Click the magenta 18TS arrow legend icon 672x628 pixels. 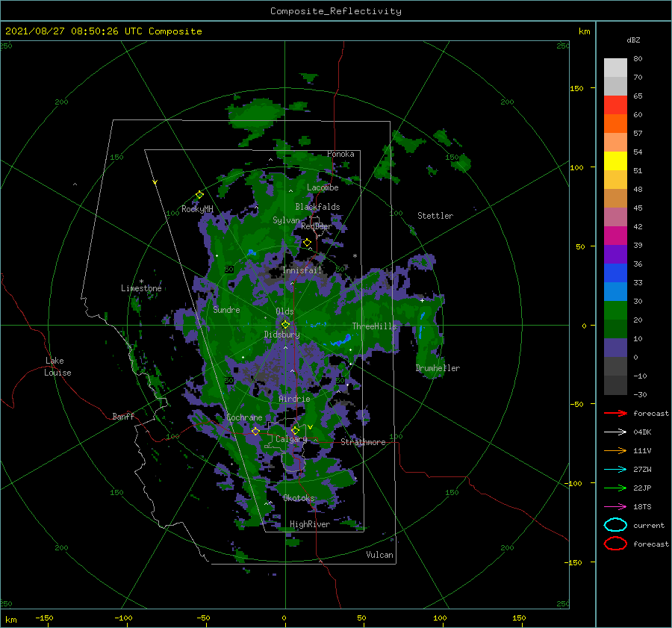pos(615,507)
